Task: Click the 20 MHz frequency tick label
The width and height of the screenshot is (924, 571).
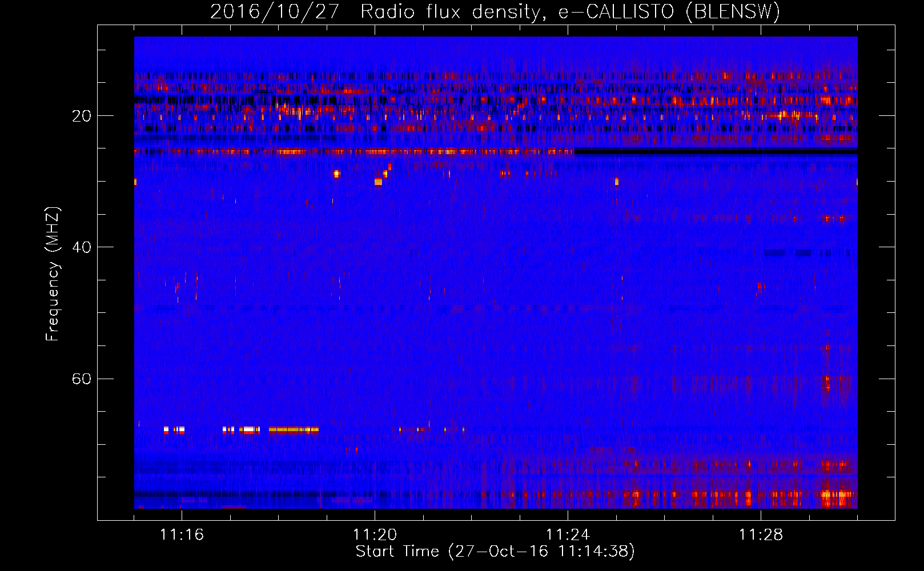Action: pyautogui.click(x=81, y=116)
